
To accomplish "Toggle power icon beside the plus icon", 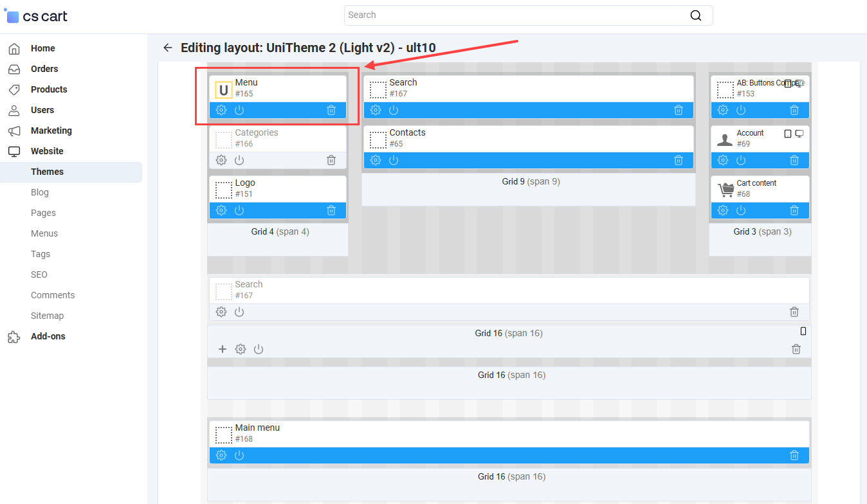I will 259,349.
